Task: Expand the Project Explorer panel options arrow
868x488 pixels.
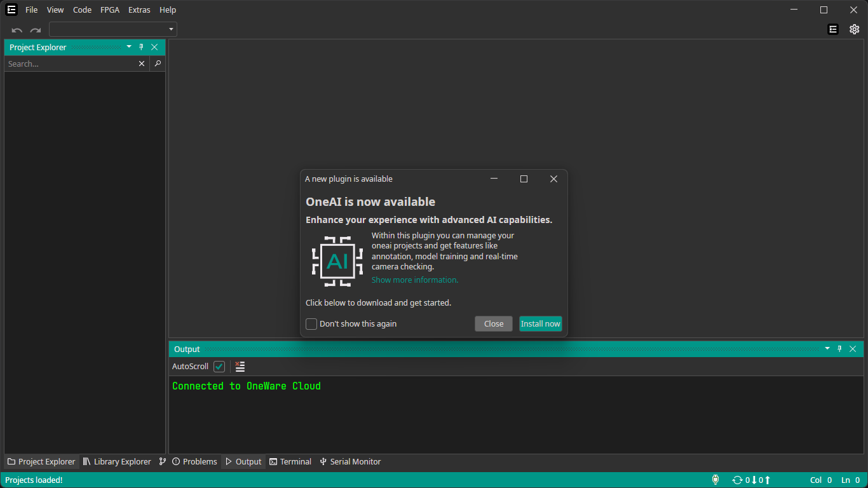Action: pyautogui.click(x=129, y=47)
